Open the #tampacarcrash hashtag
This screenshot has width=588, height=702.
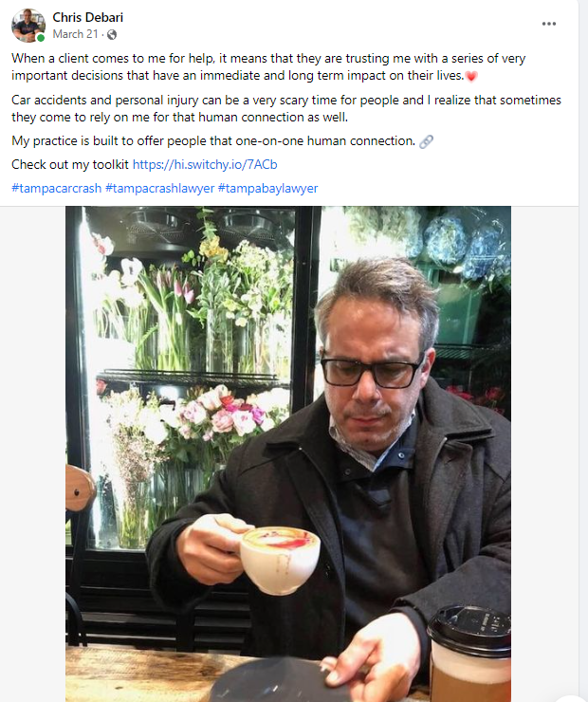(57, 189)
